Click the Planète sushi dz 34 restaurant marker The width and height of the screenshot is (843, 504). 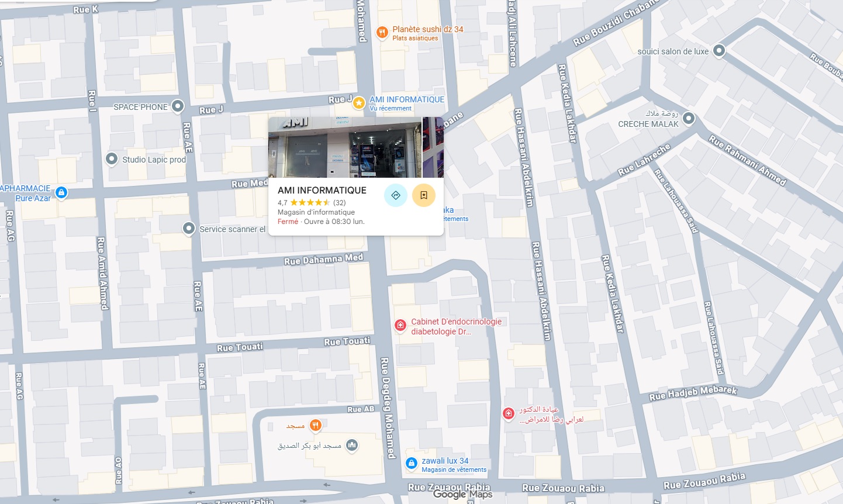382,32
